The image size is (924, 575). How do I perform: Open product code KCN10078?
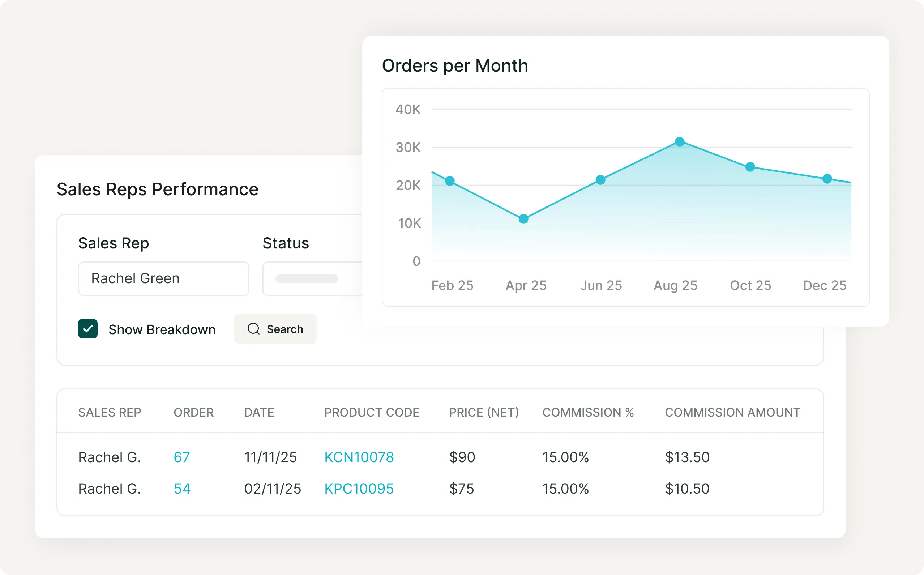[x=359, y=457]
